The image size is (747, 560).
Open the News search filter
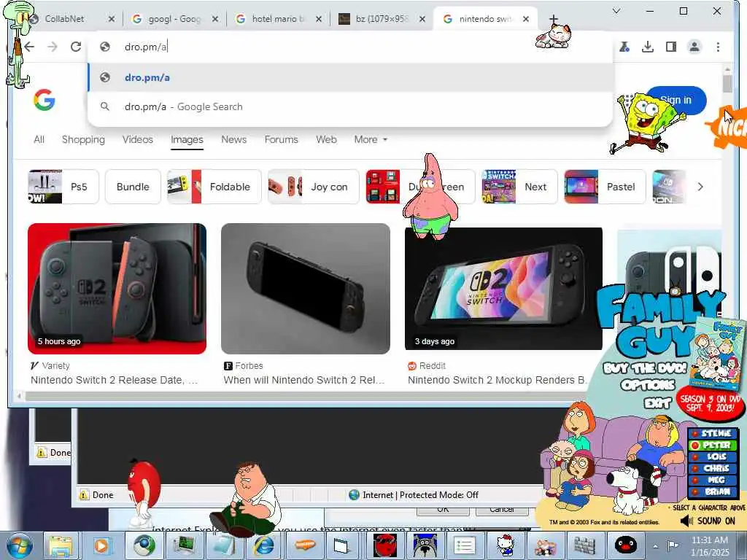[234, 139]
